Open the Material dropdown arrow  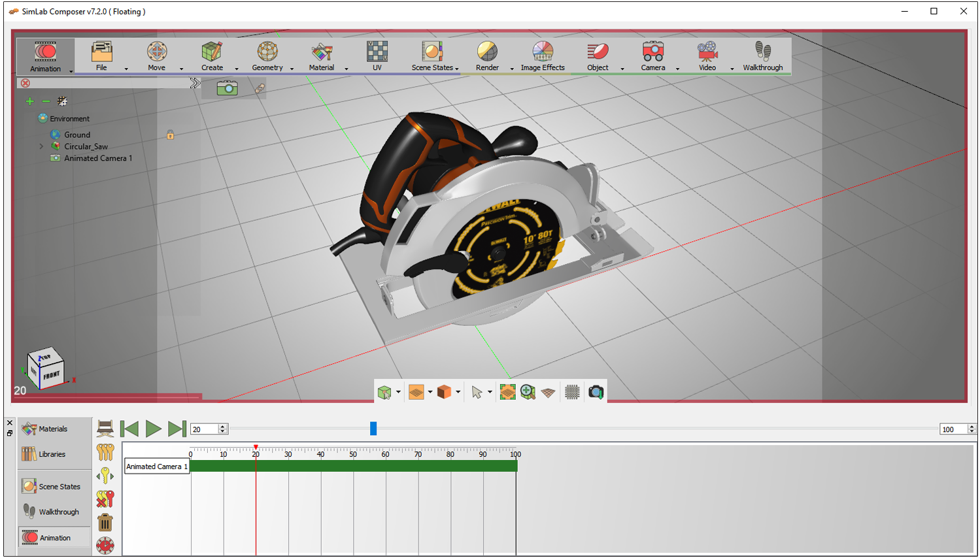tap(346, 69)
